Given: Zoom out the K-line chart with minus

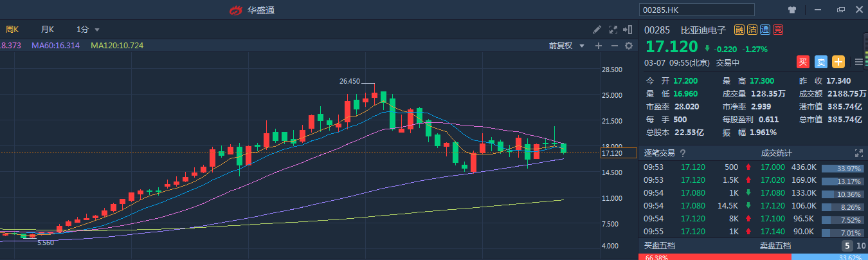Looking at the screenshot, I should click(x=614, y=46).
